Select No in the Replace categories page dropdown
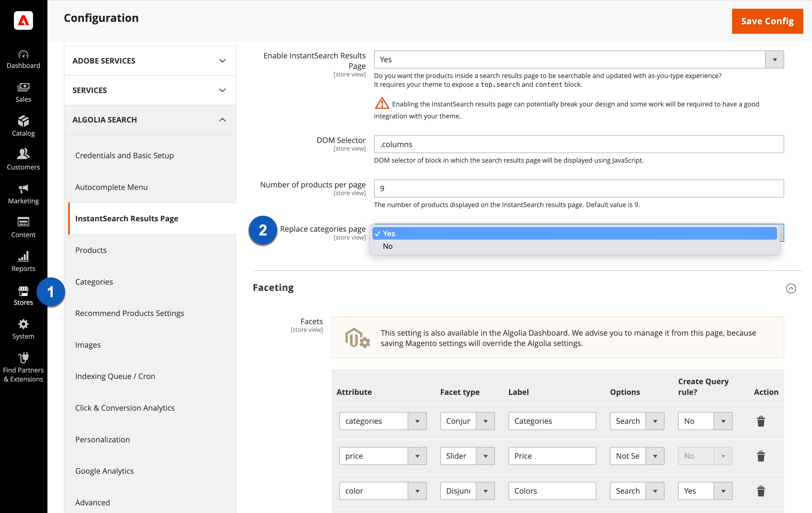This screenshot has height=513, width=812. pyautogui.click(x=388, y=246)
